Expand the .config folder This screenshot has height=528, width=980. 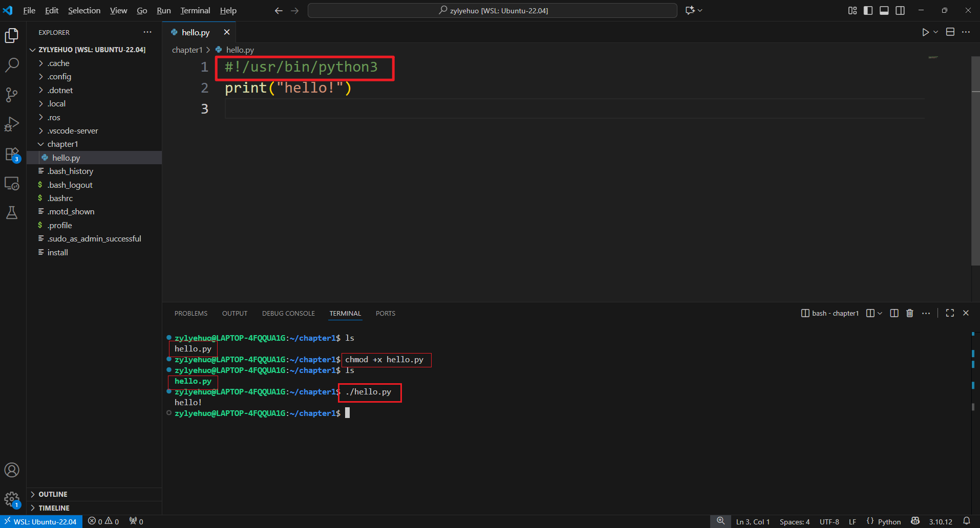coord(94,77)
